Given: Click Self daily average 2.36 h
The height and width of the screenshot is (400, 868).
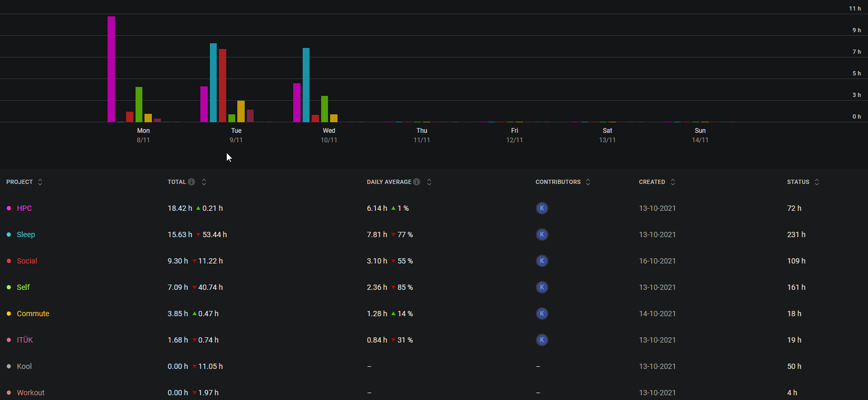Looking at the screenshot, I should [377, 287].
